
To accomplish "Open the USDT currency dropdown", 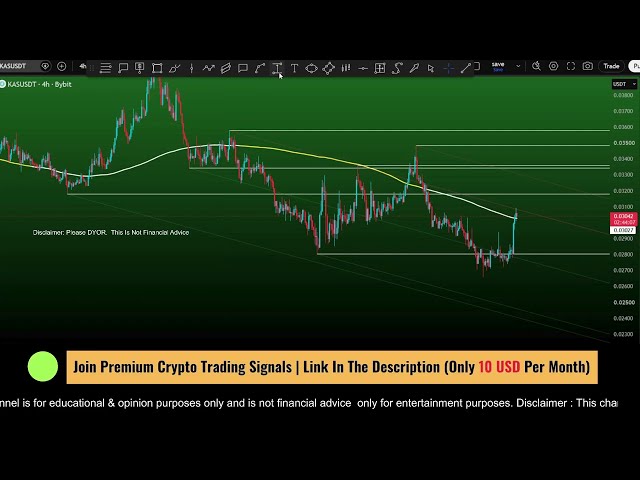I will 624,84.
